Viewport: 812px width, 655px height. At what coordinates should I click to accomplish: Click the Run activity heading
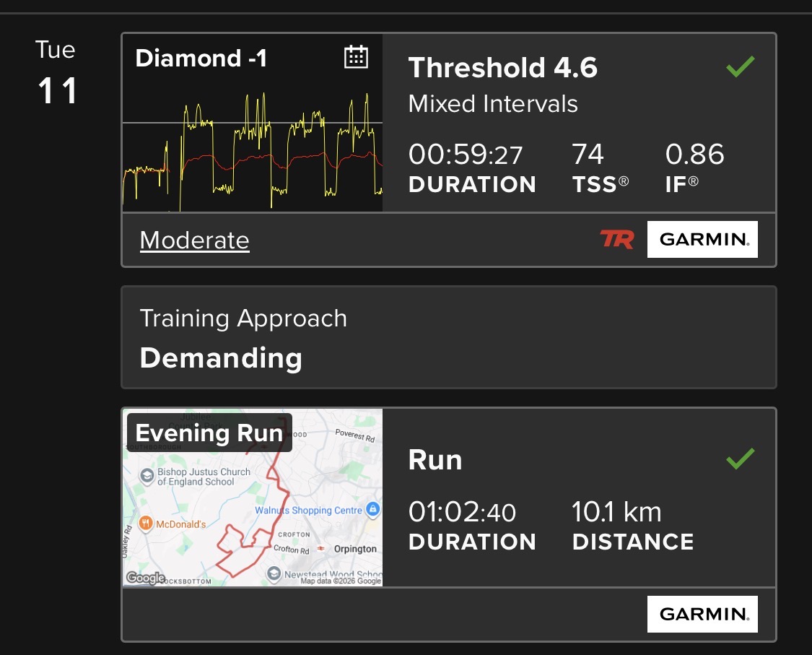click(435, 460)
